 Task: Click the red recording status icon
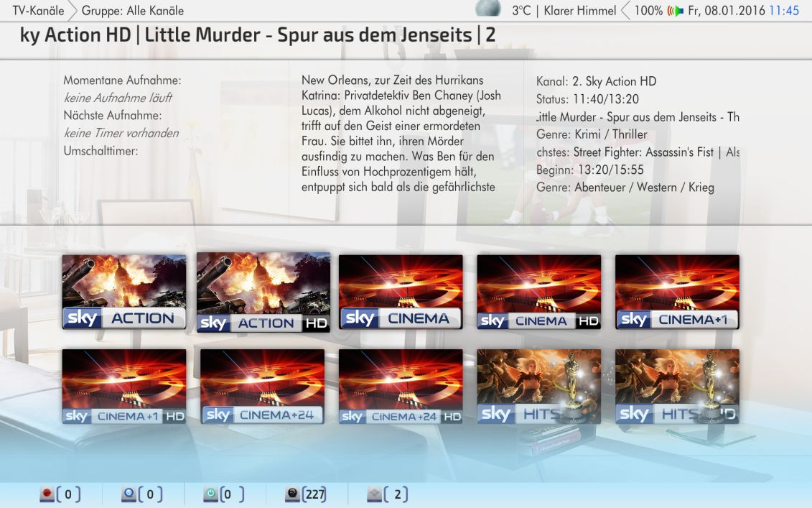(x=47, y=494)
